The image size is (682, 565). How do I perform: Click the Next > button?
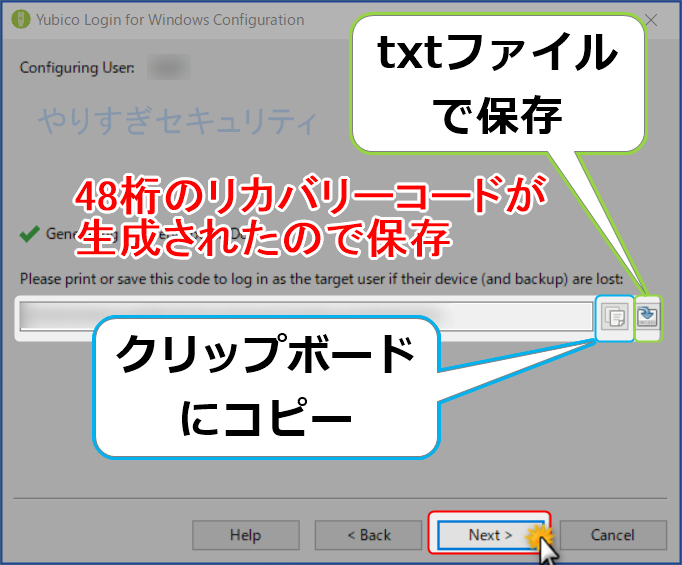tap(490, 535)
